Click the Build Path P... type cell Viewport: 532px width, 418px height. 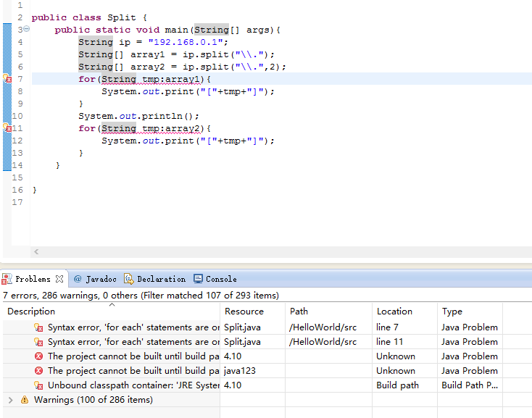coord(470,385)
